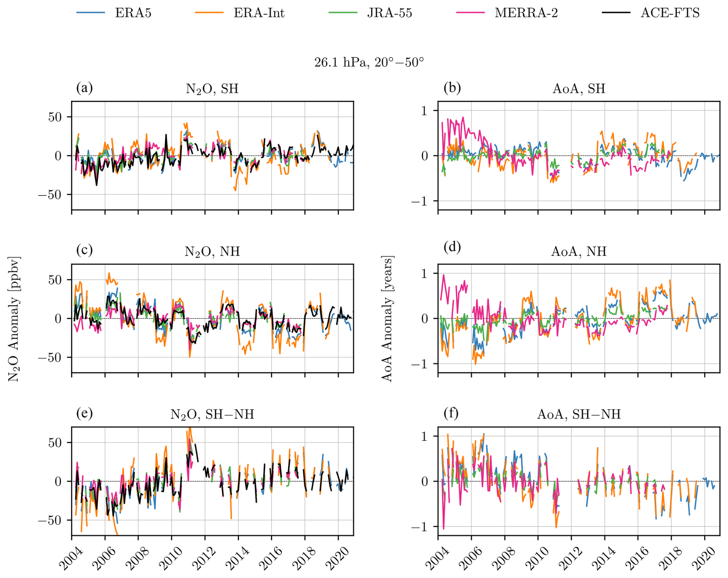728x578 pixels.
Task: Click the black ACE-FTS legend line
Action: click(x=616, y=13)
